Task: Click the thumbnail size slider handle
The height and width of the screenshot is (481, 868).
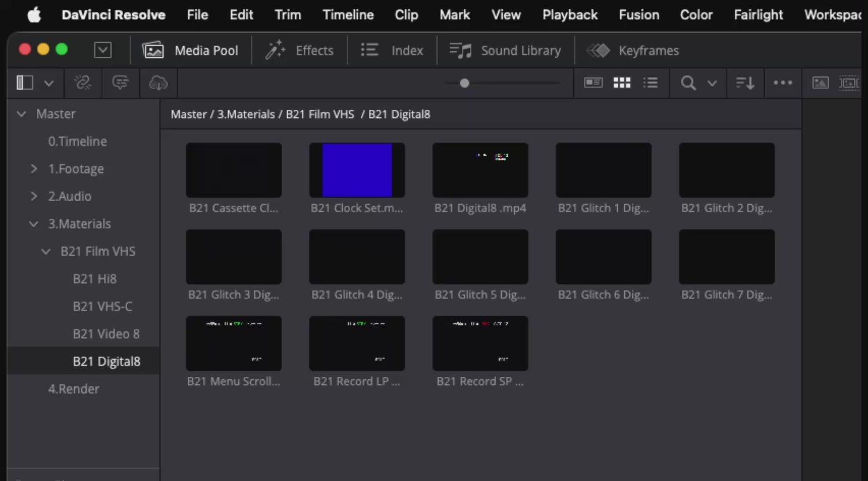Action: 464,83
